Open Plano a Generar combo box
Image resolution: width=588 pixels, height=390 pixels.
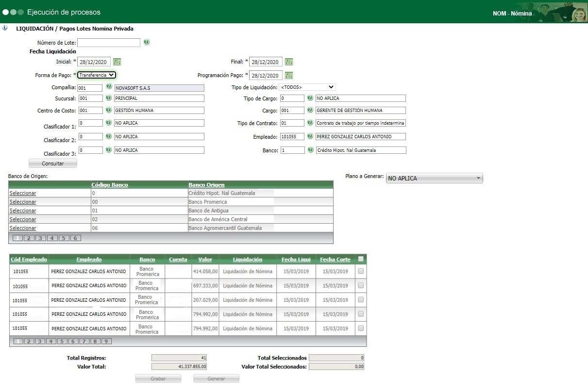click(434, 179)
